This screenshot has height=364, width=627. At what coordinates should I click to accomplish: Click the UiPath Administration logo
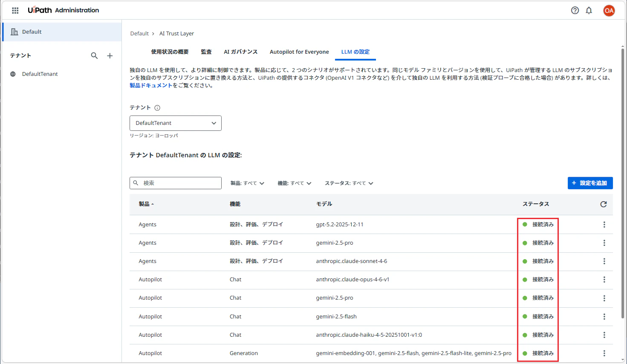click(x=64, y=10)
